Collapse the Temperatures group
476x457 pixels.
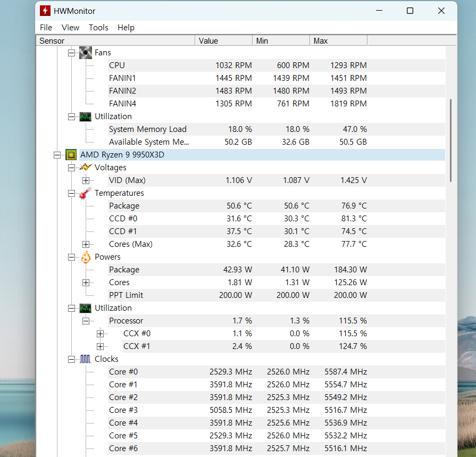click(71, 193)
